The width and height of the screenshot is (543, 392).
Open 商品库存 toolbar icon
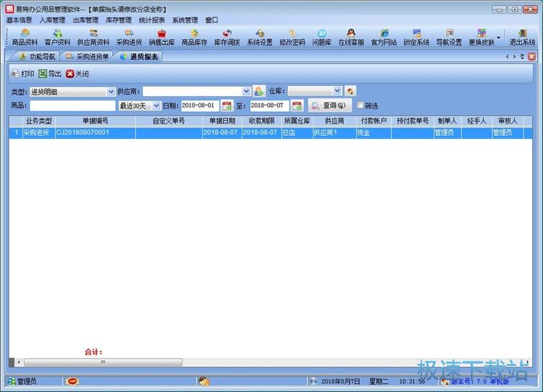[194, 38]
